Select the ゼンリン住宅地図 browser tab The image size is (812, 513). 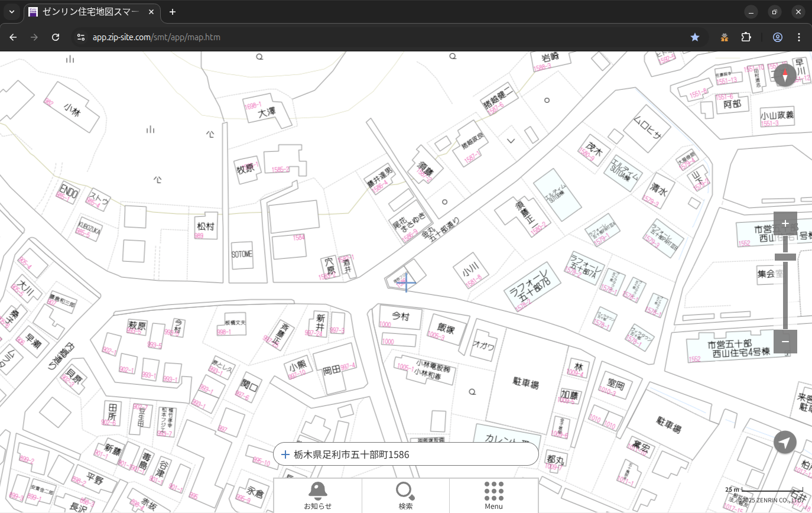[x=89, y=12]
